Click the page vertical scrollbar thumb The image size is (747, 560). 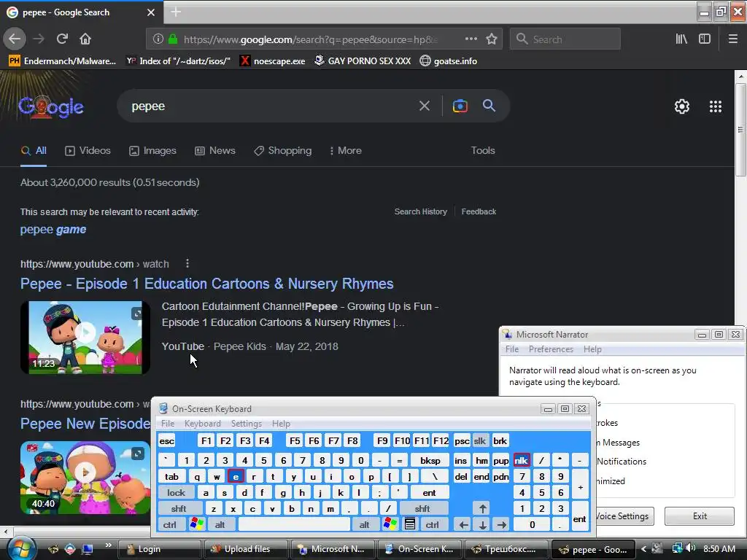(740, 130)
